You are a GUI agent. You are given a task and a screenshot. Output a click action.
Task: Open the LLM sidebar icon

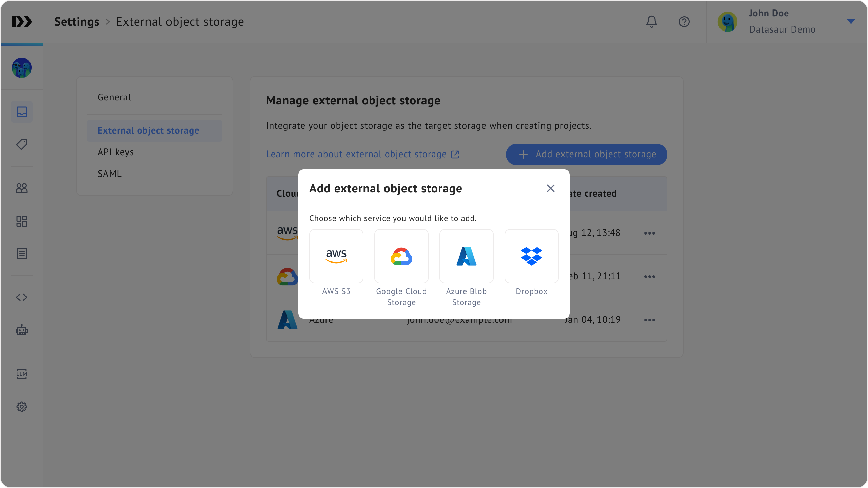coord(22,374)
